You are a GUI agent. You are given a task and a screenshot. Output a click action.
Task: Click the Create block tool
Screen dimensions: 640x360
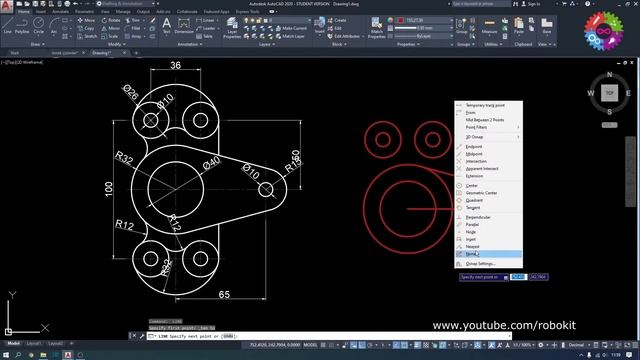click(x=337, y=20)
